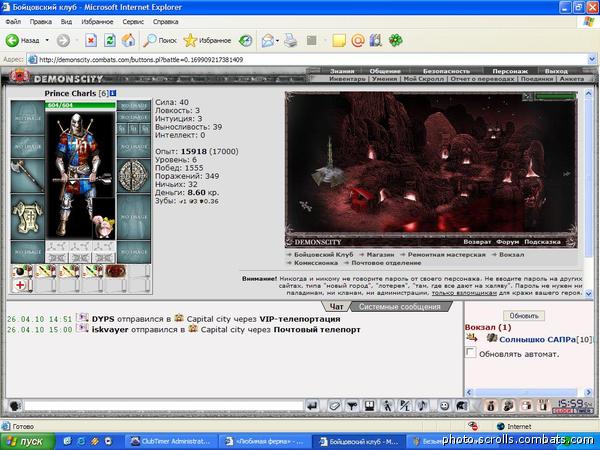Click the Media globe toolbar icon

pyautogui.click(x=245, y=40)
